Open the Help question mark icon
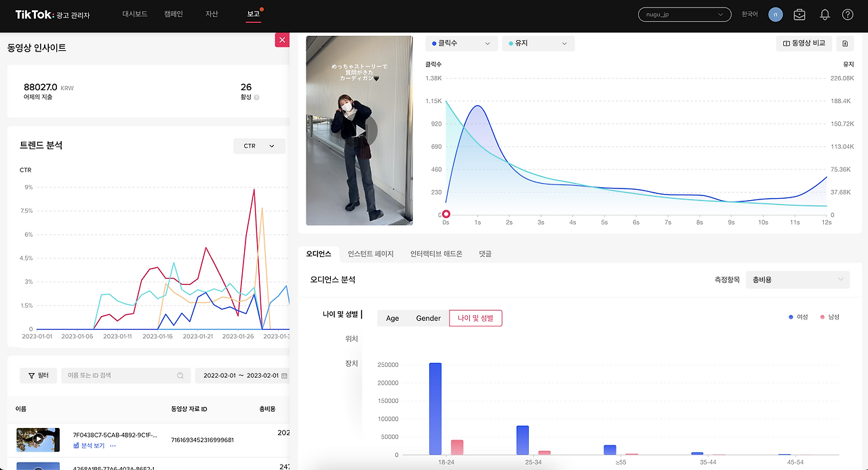This screenshot has height=470, width=868. [847, 14]
